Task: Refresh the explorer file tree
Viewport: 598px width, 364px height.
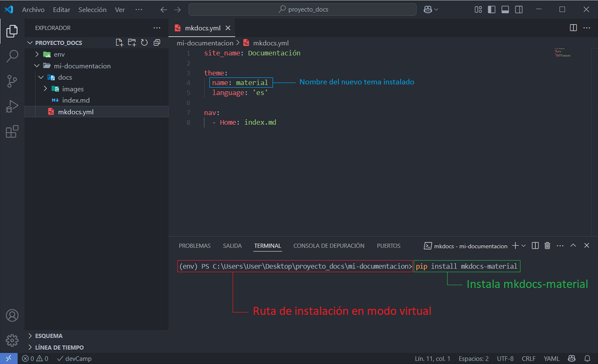Action: coord(144,43)
